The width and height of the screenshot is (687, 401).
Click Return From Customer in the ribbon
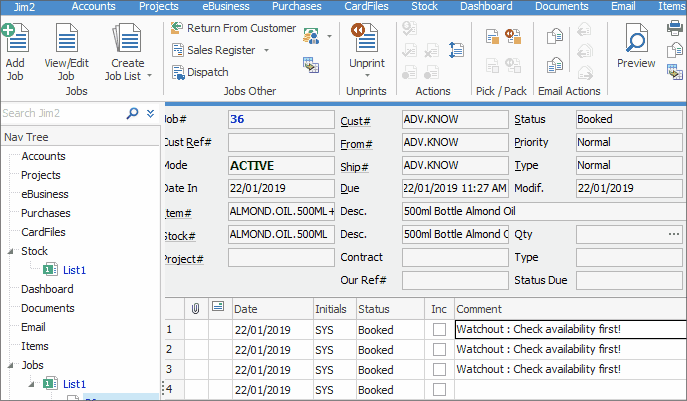point(176,28)
